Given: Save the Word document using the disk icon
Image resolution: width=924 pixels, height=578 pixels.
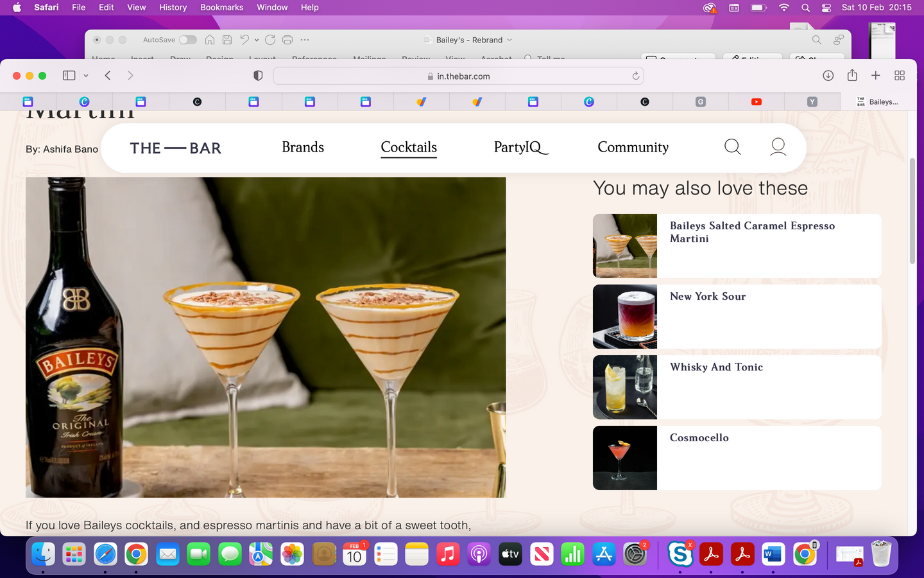Looking at the screenshot, I should [x=227, y=40].
